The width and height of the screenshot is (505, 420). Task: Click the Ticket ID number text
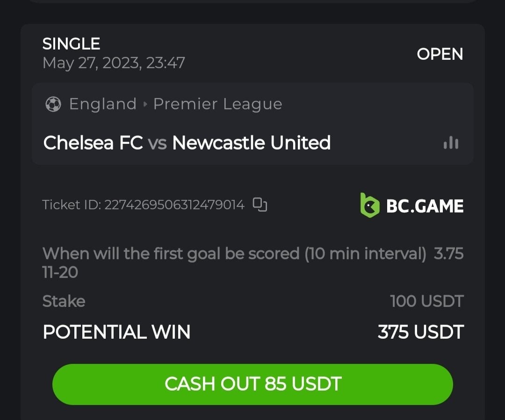tap(174, 205)
